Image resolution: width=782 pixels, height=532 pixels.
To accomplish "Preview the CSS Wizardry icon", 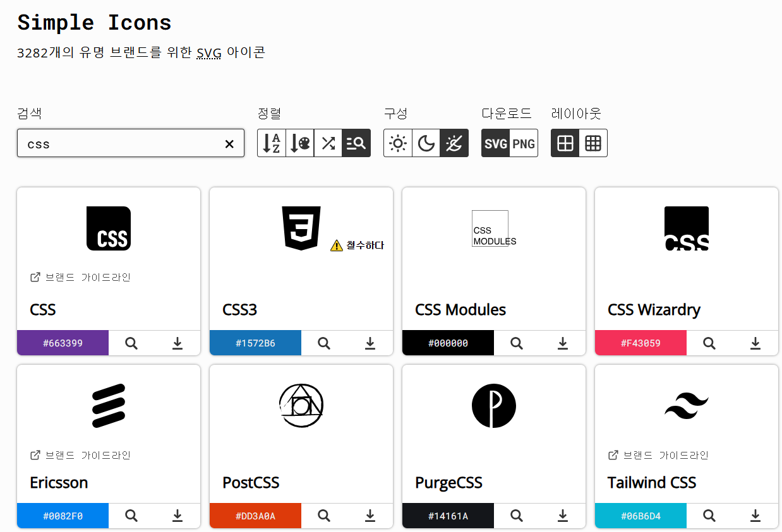I will pyautogui.click(x=709, y=343).
